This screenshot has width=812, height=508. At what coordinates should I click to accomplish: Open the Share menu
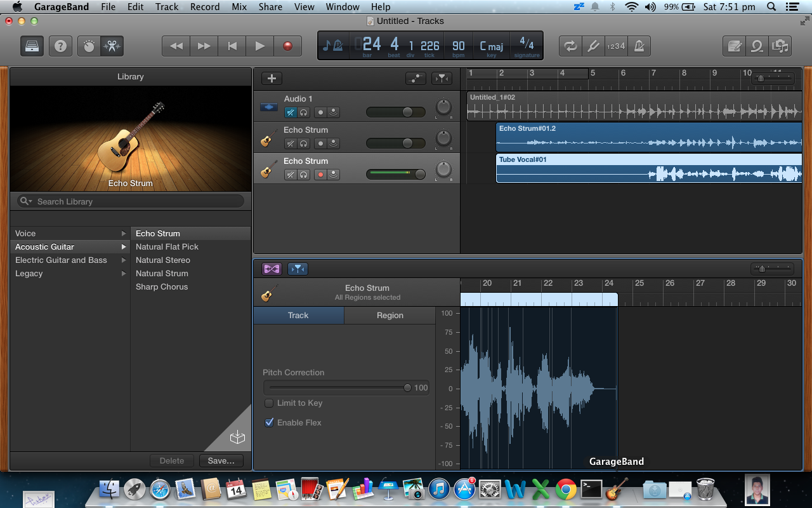point(270,7)
